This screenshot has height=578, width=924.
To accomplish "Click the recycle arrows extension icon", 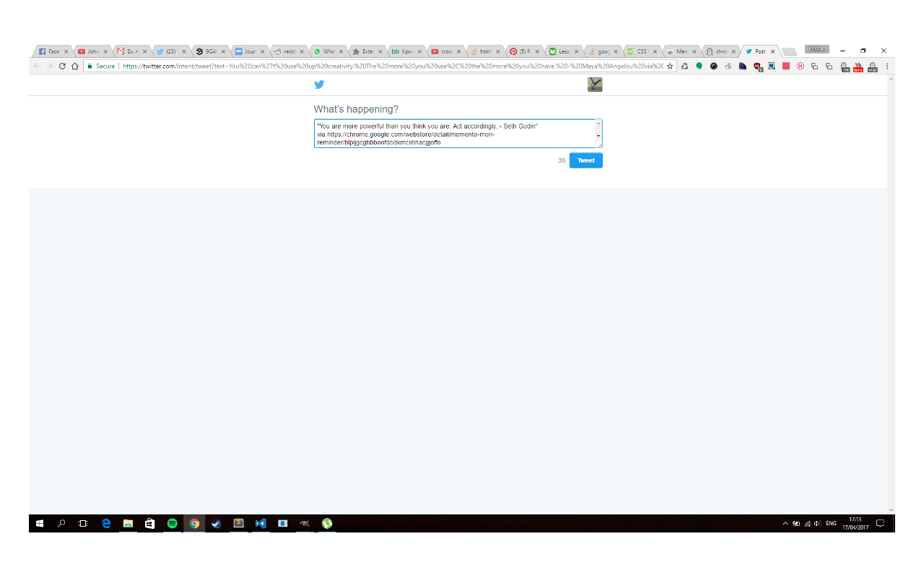I will tap(684, 66).
